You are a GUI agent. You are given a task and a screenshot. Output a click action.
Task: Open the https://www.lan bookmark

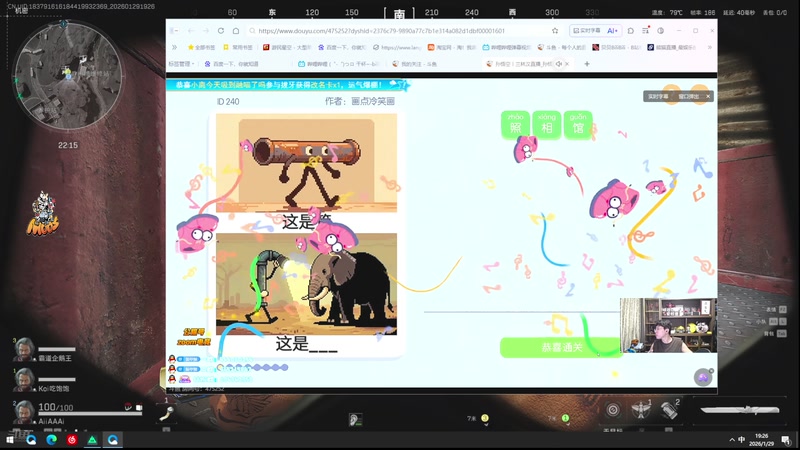(x=397, y=47)
